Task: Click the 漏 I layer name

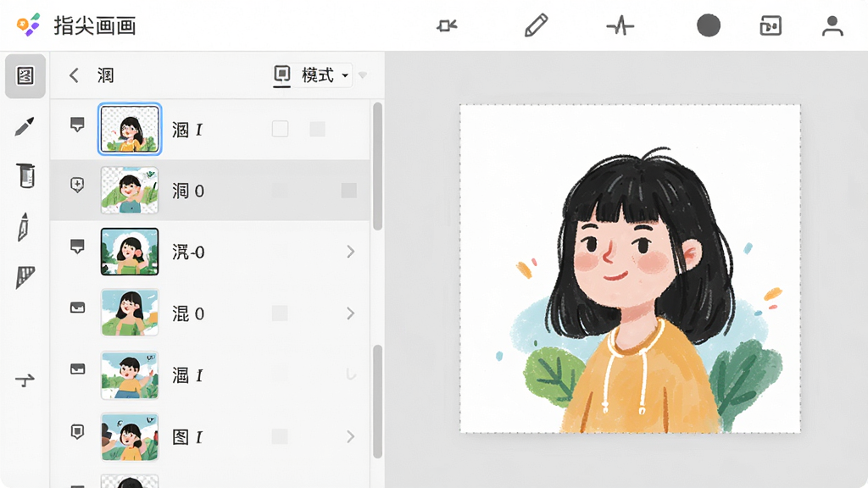Action: pyautogui.click(x=187, y=375)
